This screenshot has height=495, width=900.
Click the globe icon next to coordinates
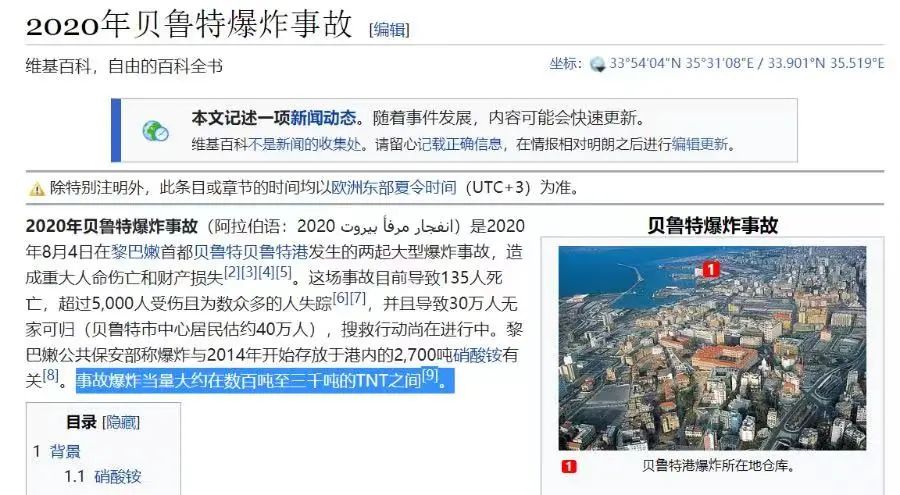pyautogui.click(x=598, y=64)
